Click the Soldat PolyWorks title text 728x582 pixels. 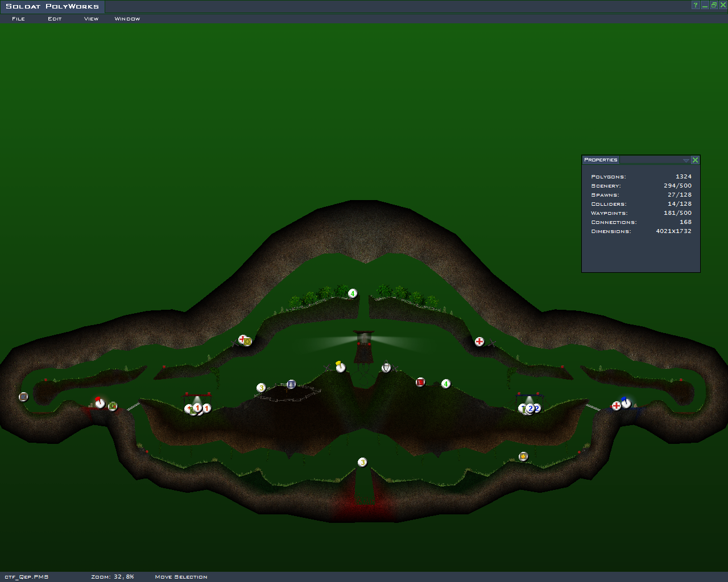[52, 6]
